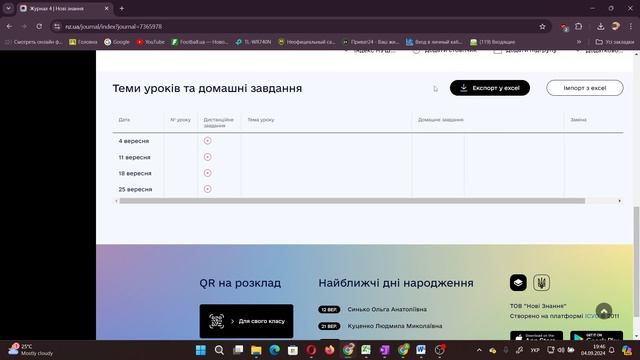Click the browser back arrow
640x360 pixels.
[9, 27]
